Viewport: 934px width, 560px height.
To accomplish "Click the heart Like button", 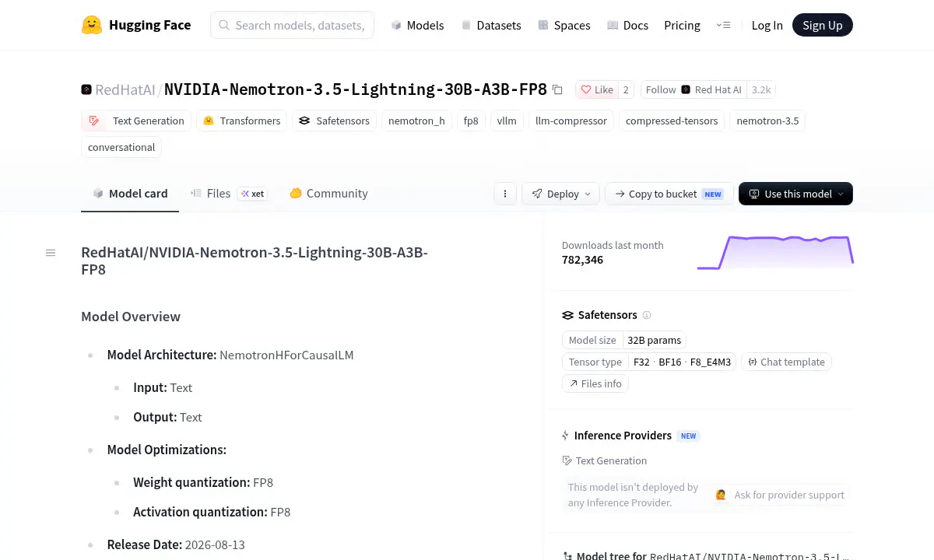I will coord(597,89).
